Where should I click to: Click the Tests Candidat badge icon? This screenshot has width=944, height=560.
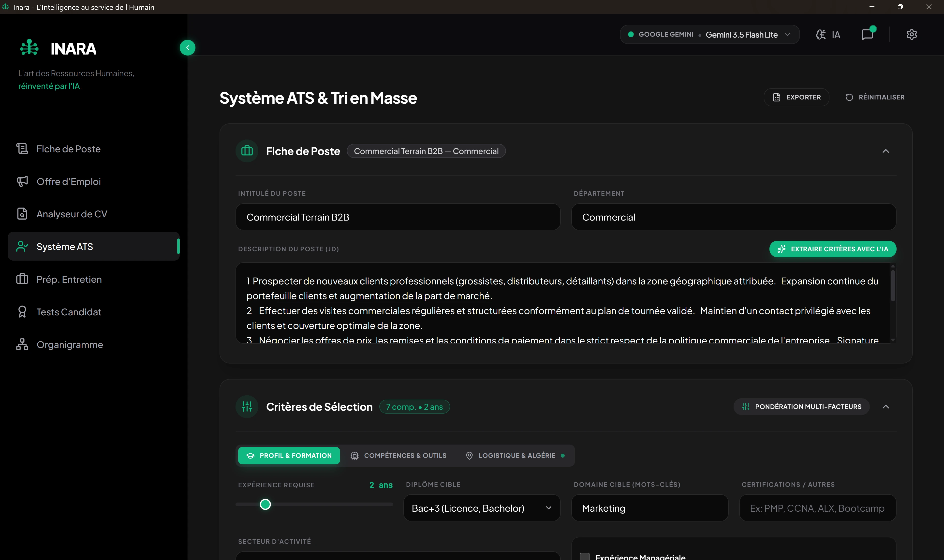(22, 312)
